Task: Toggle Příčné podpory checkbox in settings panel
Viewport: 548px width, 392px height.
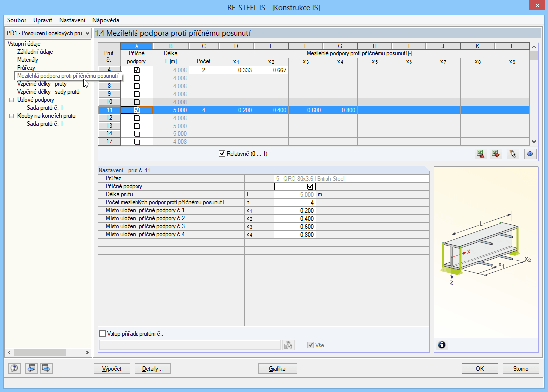Action: 310,187
